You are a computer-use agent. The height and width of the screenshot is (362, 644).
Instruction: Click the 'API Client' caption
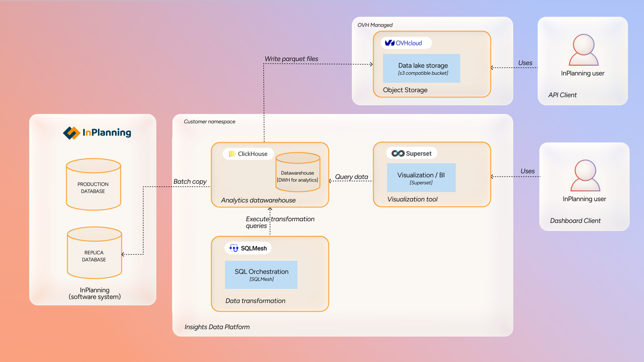coord(563,95)
